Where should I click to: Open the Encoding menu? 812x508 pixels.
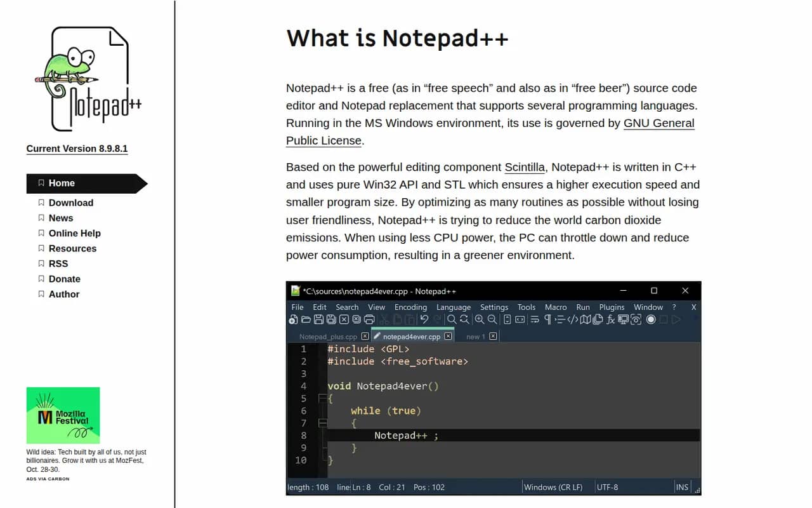coord(410,307)
